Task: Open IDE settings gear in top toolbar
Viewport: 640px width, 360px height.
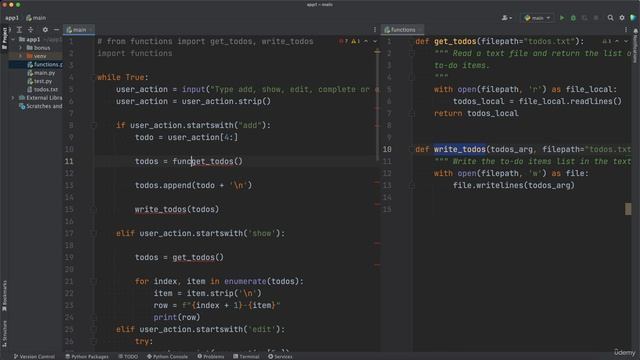Action: coord(622,18)
